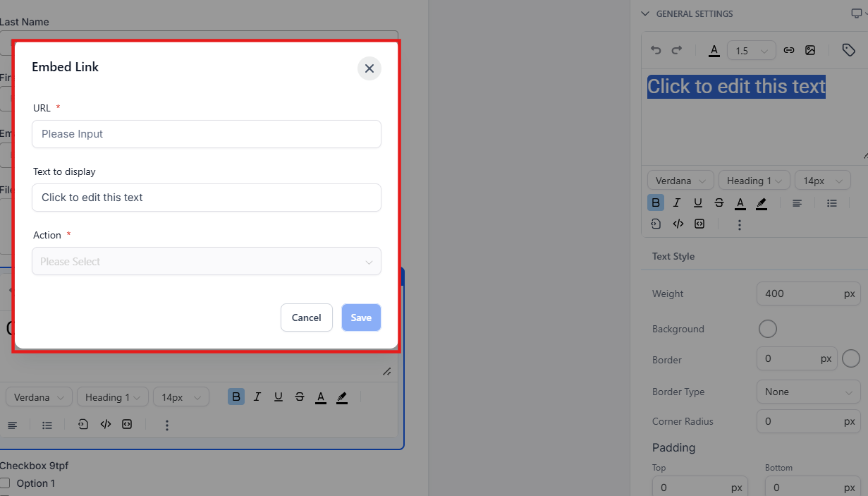Click the code block icon in right settings editor
This screenshot has height=496, width=868.
(x=699, y=224)
